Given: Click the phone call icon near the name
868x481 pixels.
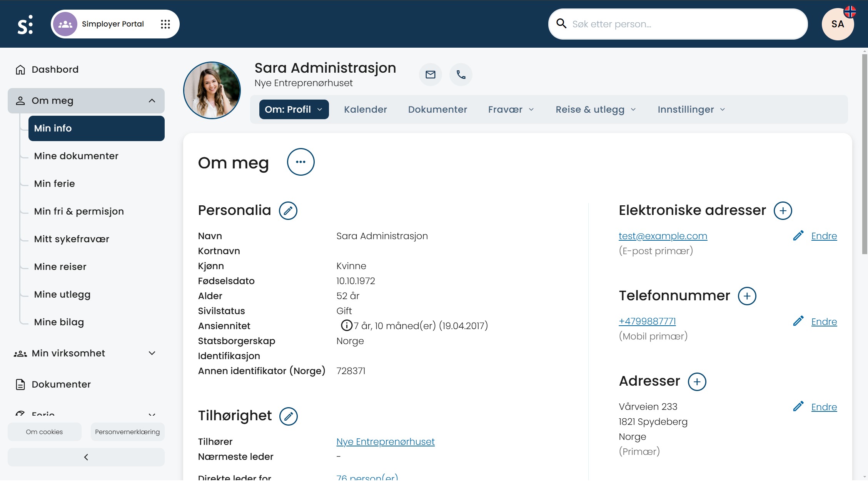Looking at the screenshot, I should tap(461, 75).
